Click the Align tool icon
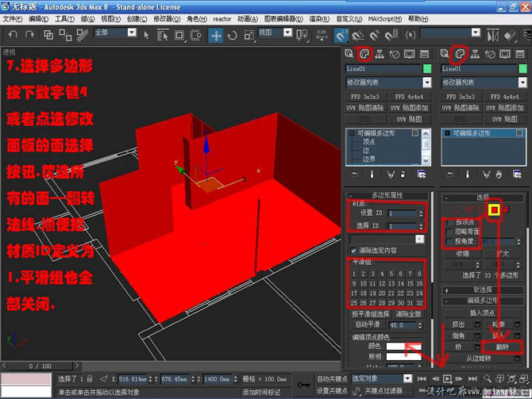The height and width of the screenshot is (399, 532). 510,35
